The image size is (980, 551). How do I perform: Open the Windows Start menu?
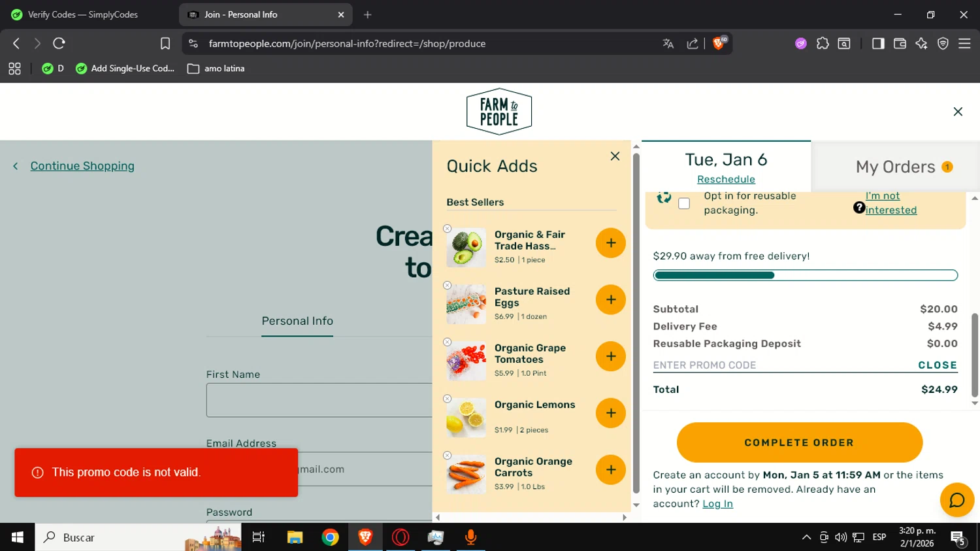pos(18,537)
